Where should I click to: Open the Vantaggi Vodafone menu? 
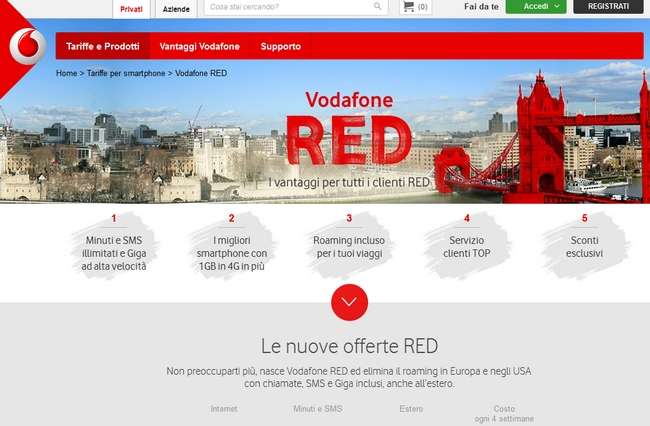click(200, 46)
